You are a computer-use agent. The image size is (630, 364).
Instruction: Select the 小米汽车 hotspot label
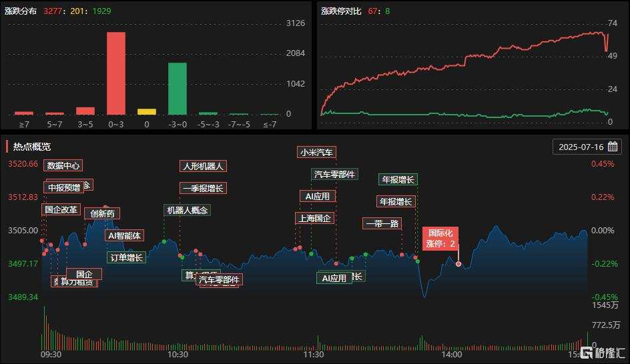[316, 153]
